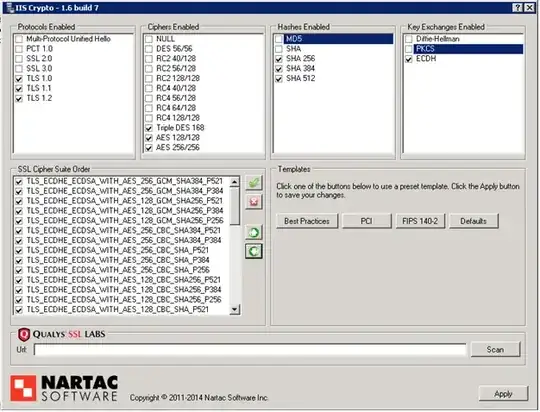
Task: Click the Apply button
Action: [503, 394]
